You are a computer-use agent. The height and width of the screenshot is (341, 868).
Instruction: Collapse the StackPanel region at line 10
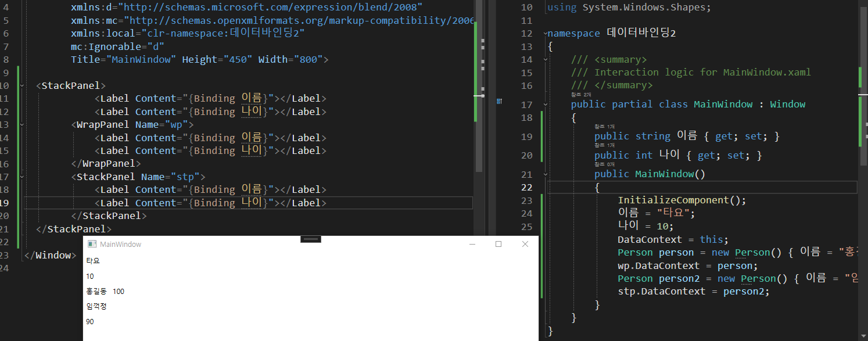pos(22,85)
